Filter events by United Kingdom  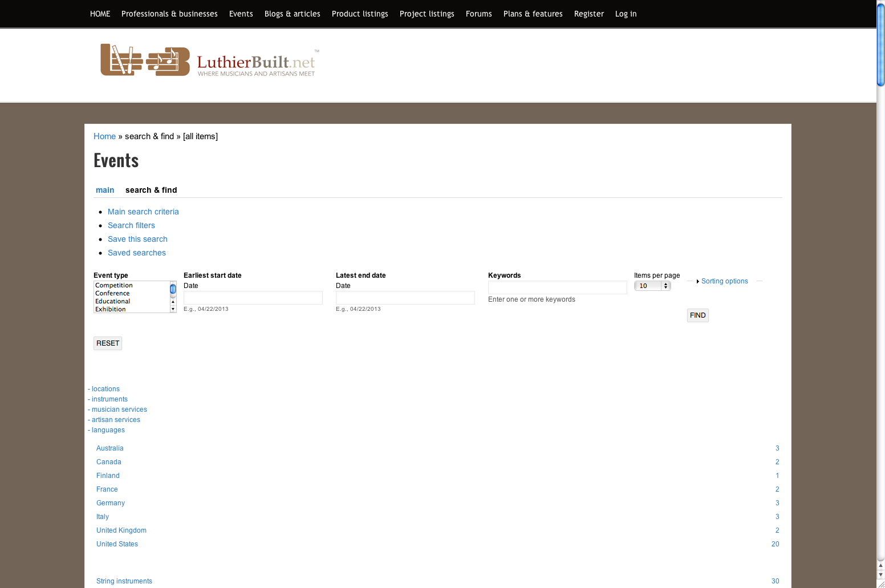[121, 530]
